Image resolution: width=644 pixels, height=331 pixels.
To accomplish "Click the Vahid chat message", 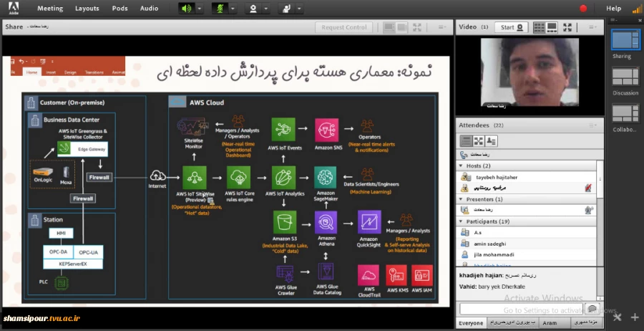I will coord(492,287).
